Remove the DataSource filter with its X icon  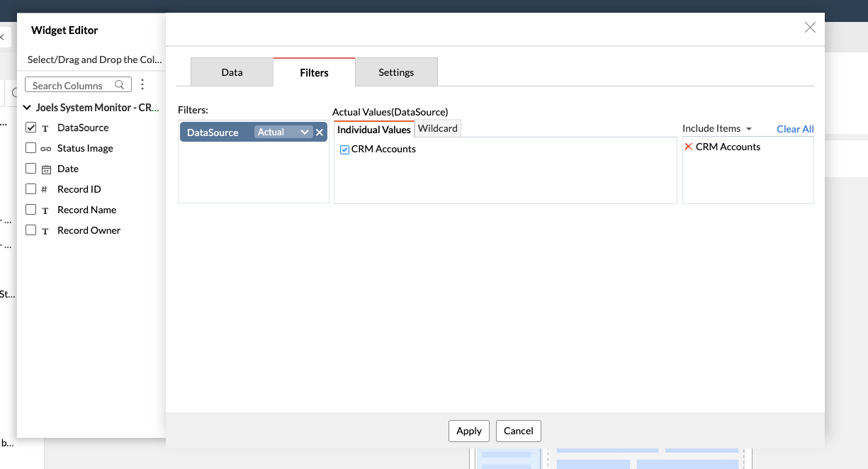(320, 132)
